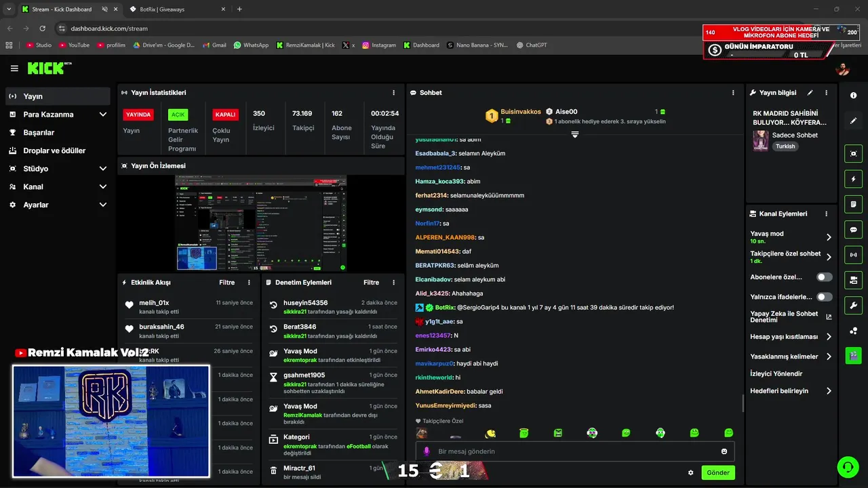Focus the Bir mesaj gönderin input field
Image resolution: width=868 pixels, height=488 pixels.
(x=574, y=451)
